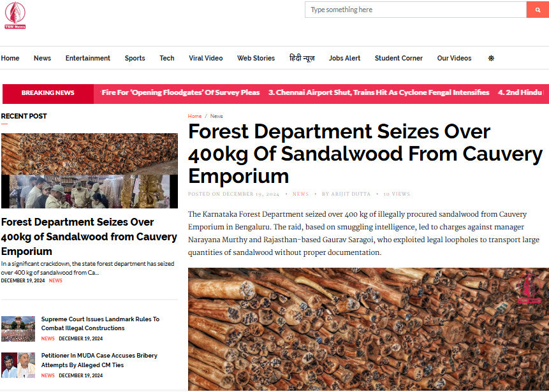Open Supreme Court Landmark Rules article link
Screen dimensions: 549x392
100,324
